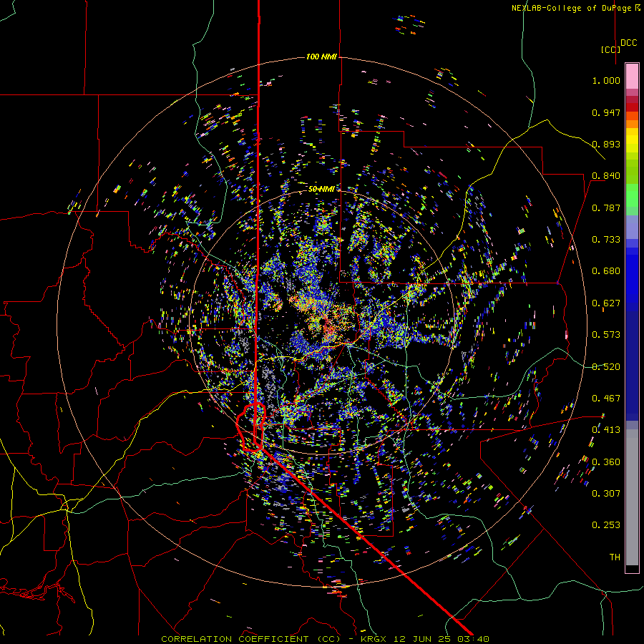Click the gray lower section of color bar
This screenshot has width=644, height=644.
pos(632,497)
